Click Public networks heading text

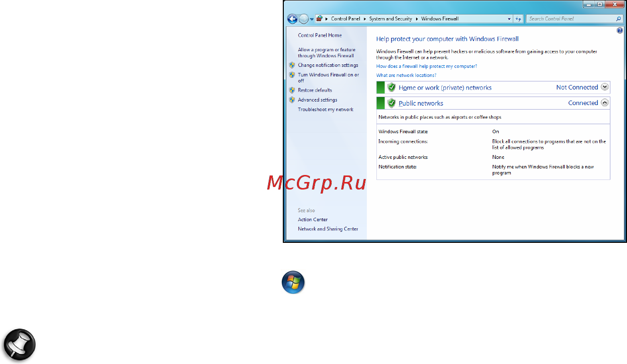coord(421,103)
